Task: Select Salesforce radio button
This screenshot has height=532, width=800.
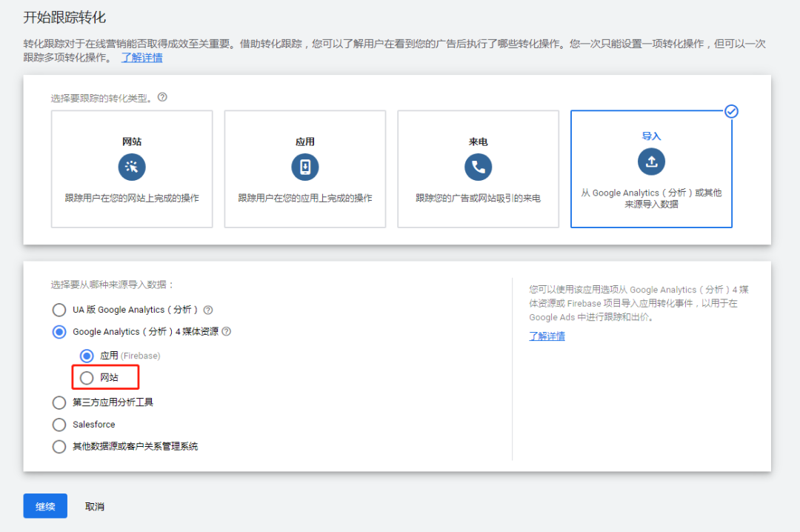Action: click(x=59, y=425)
